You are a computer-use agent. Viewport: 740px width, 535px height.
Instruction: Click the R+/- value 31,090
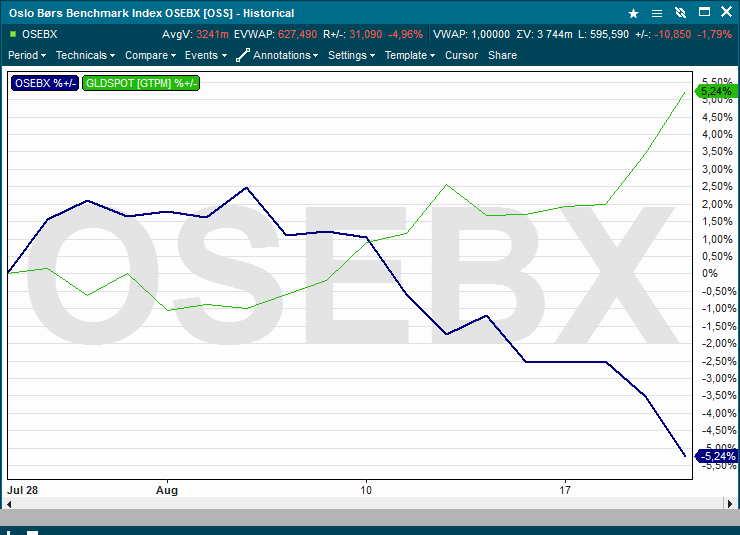[366, 34]
